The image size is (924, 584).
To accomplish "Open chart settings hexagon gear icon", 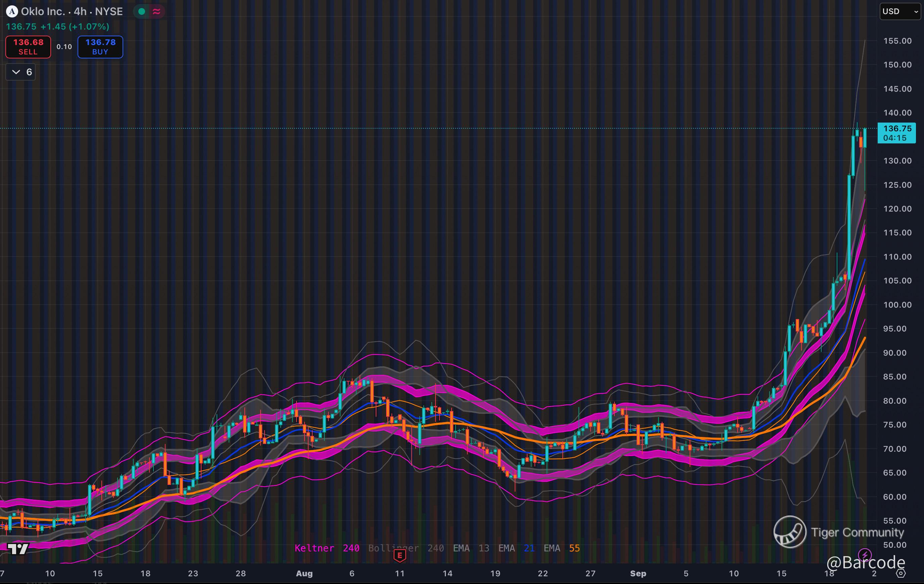I will tap(900, 573).
